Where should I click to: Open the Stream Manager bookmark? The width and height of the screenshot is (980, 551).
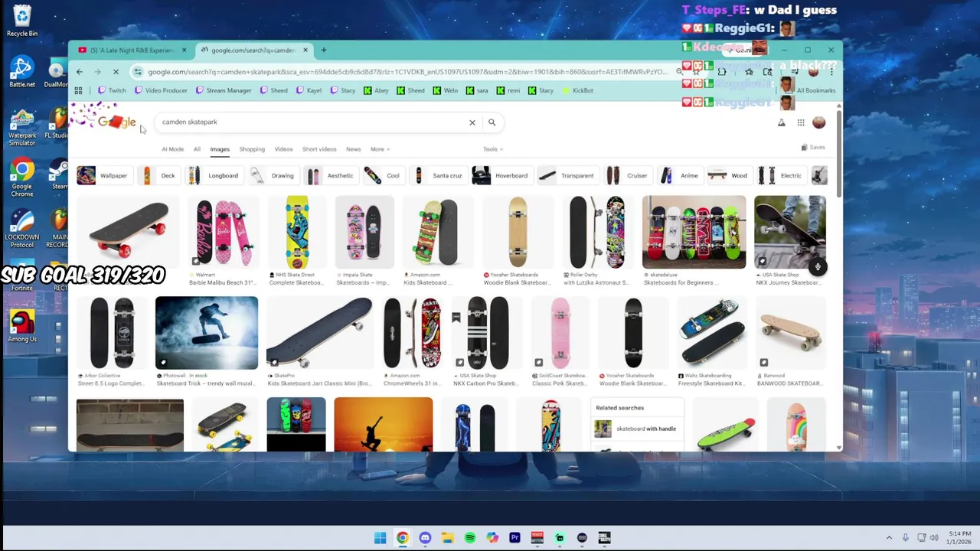(x=224, y=90)
